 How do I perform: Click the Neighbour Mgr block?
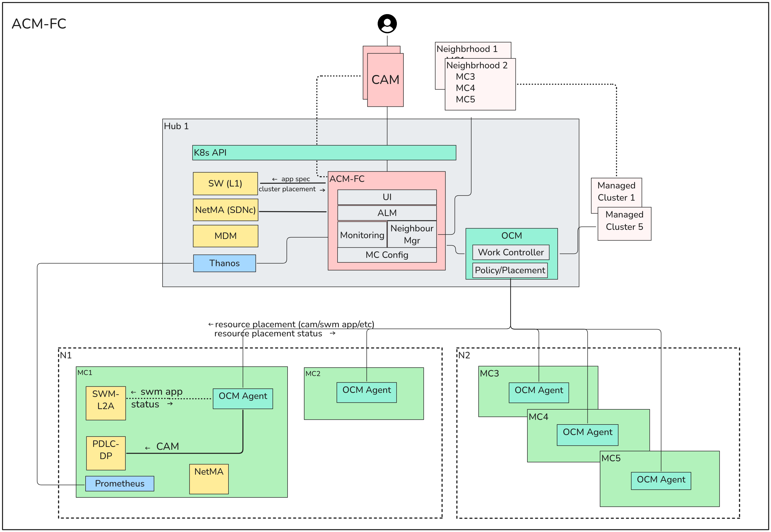tap(412, 234)
